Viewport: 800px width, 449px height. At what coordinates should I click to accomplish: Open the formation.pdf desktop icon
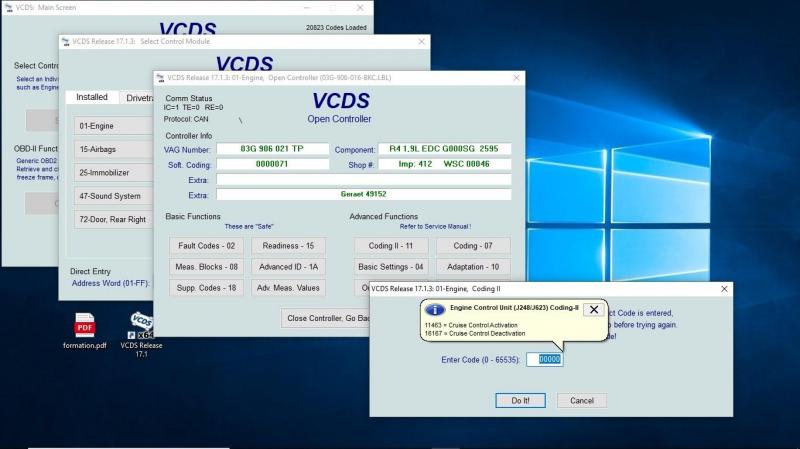pyautogui.click(x=85, y=331)
